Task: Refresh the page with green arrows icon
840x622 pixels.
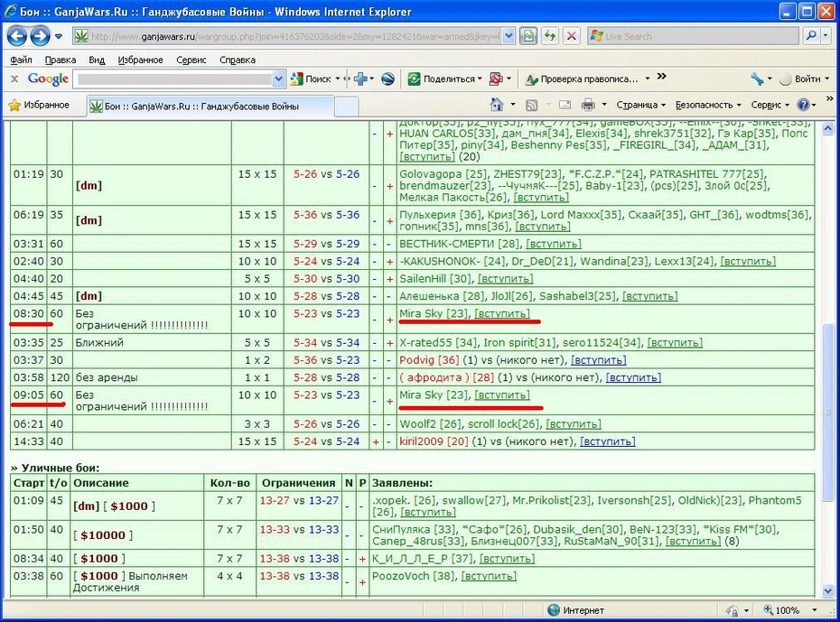Action: point(550,36)
